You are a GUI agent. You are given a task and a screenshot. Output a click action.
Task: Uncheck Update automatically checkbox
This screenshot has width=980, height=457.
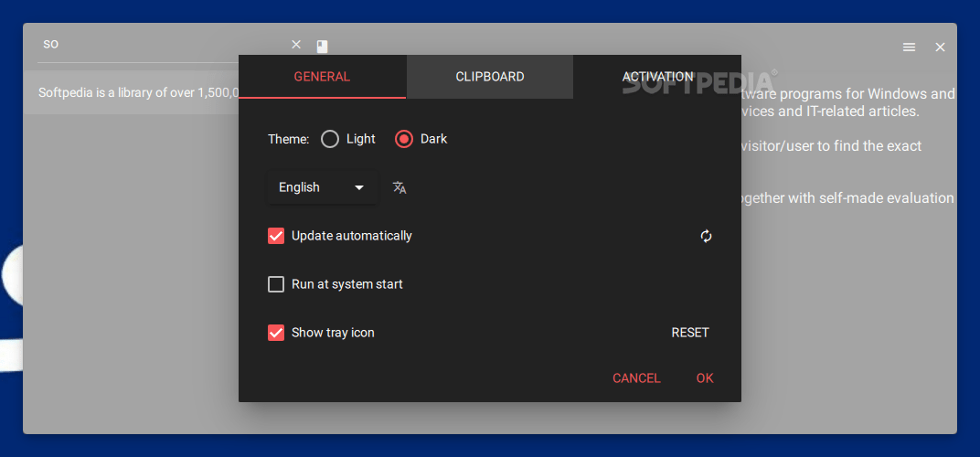point(276,236)
